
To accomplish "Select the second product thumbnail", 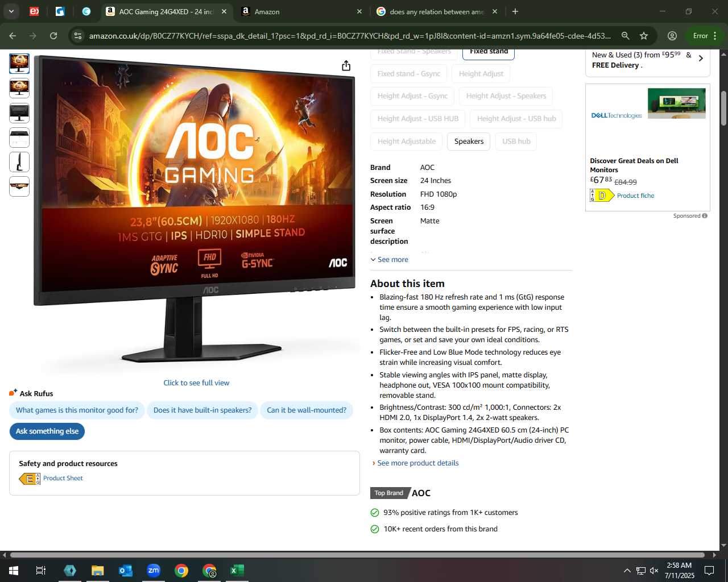I will tap(19, 88).
